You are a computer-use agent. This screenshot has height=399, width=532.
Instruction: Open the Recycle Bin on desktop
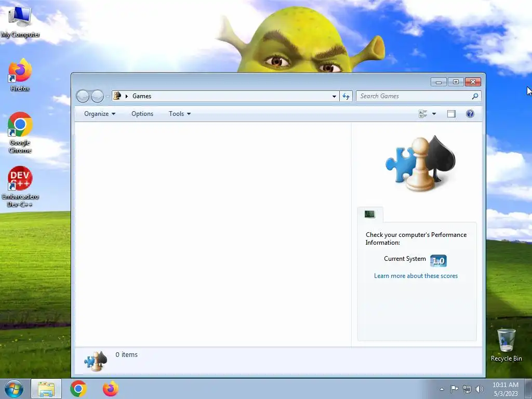(506, 345)
